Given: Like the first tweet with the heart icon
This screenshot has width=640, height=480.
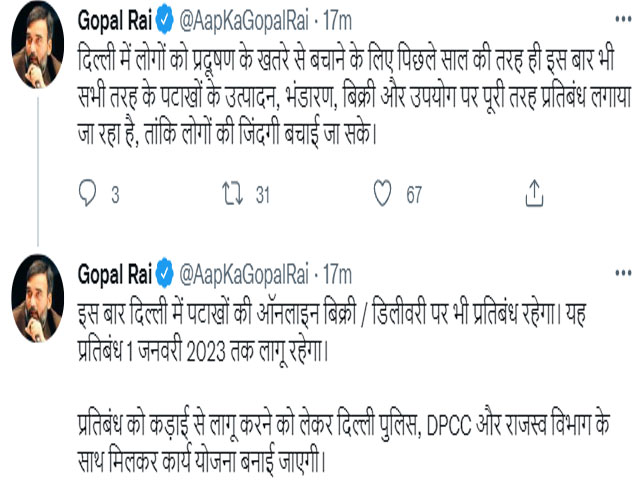Looking at the screenshot, I should (x=379, y=194).
